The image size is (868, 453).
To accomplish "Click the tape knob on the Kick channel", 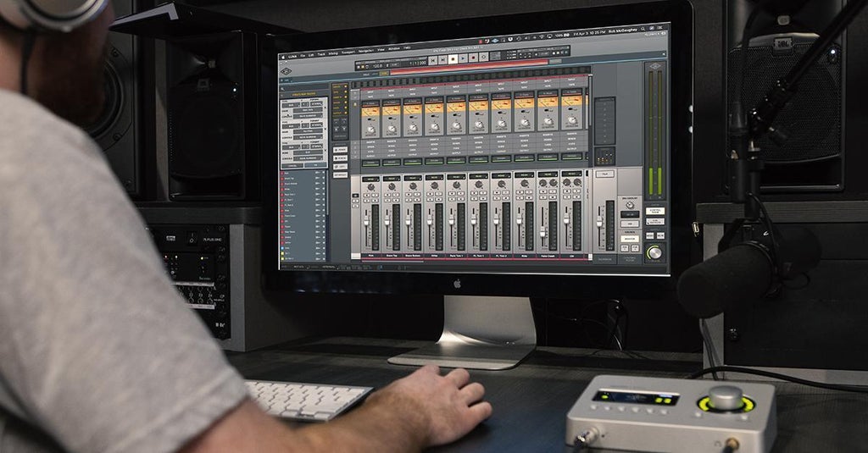I will pyautogui.click(x=371, y=130).
